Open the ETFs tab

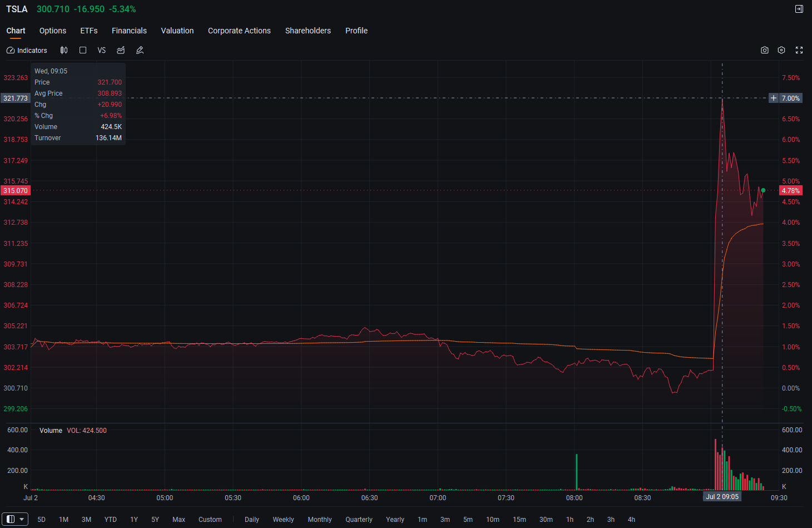click(x=89, y=31)
